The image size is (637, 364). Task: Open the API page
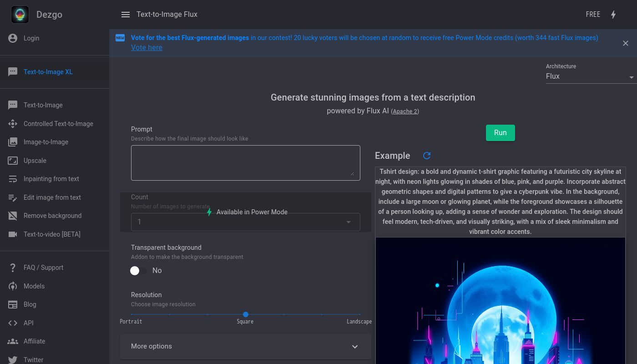coord(55,323)
